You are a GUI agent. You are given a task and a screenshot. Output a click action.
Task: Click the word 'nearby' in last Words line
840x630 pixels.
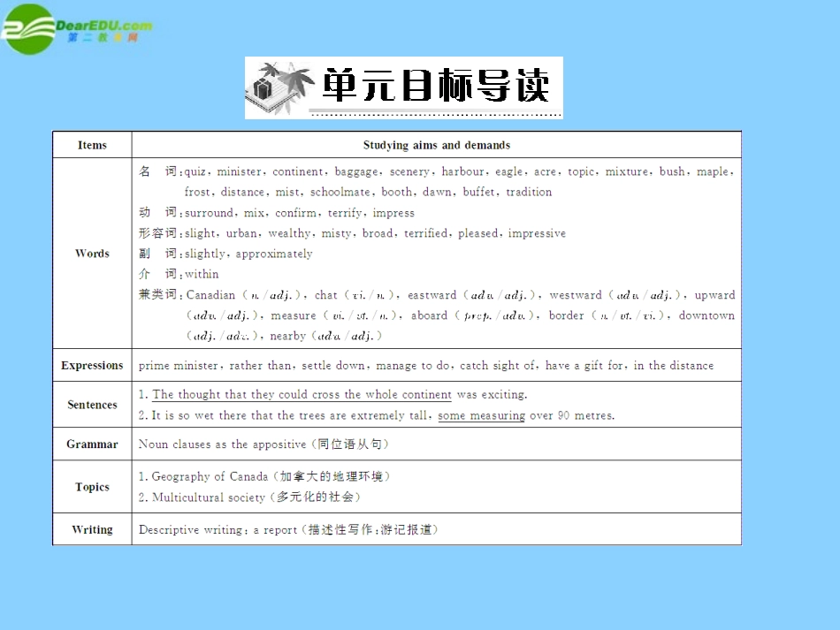click(287, 336)
